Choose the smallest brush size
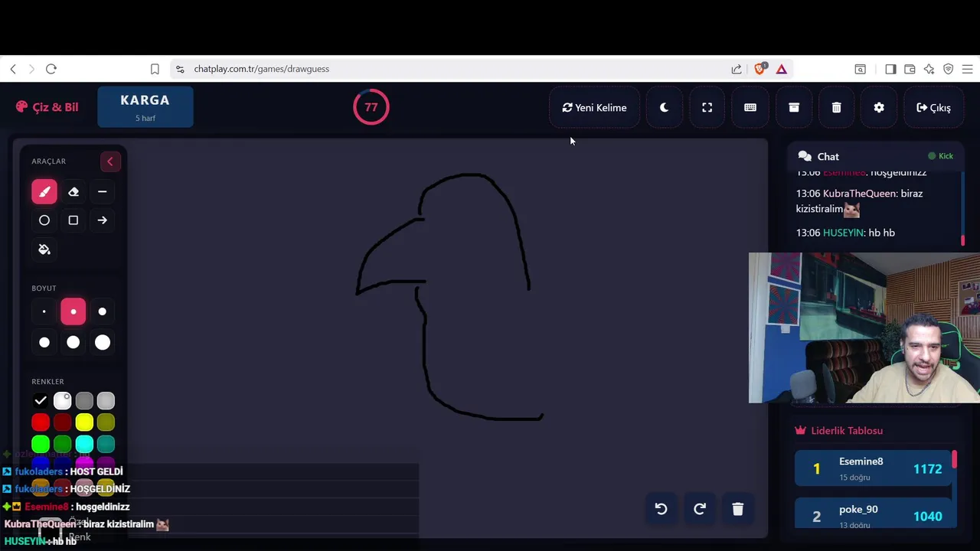 click(x=44, y=311)
